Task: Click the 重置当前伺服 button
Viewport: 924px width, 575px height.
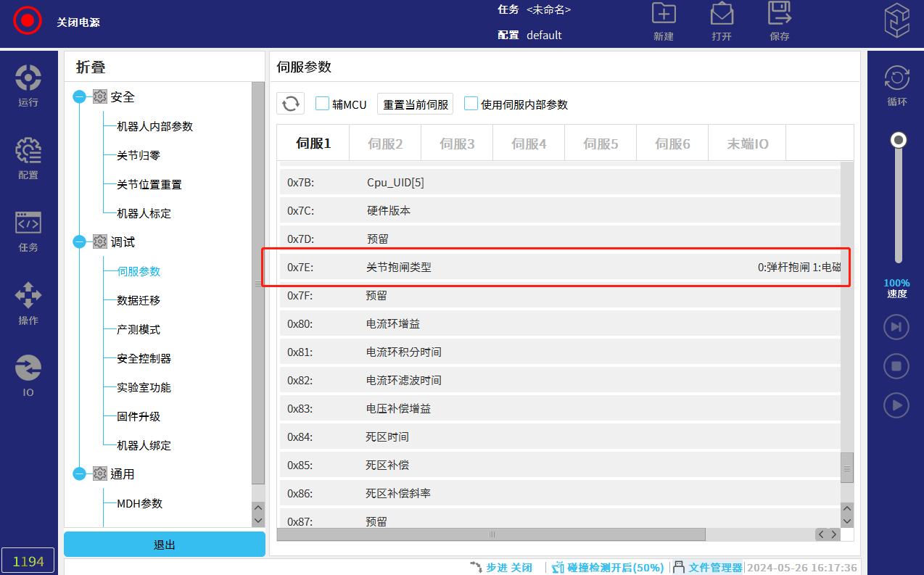Action: (416, 104)
